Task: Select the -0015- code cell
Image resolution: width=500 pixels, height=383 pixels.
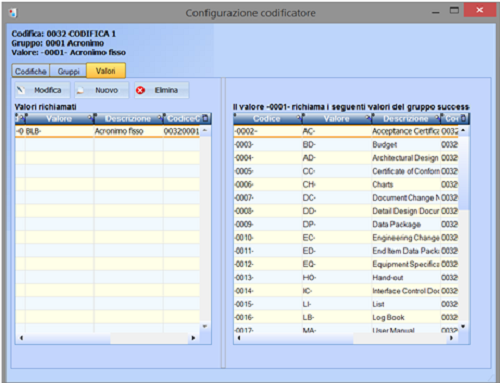Action: pos(268,304)
